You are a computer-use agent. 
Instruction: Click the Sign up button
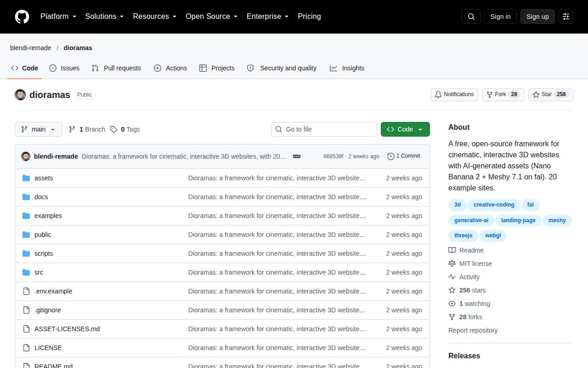coord(537,17)
